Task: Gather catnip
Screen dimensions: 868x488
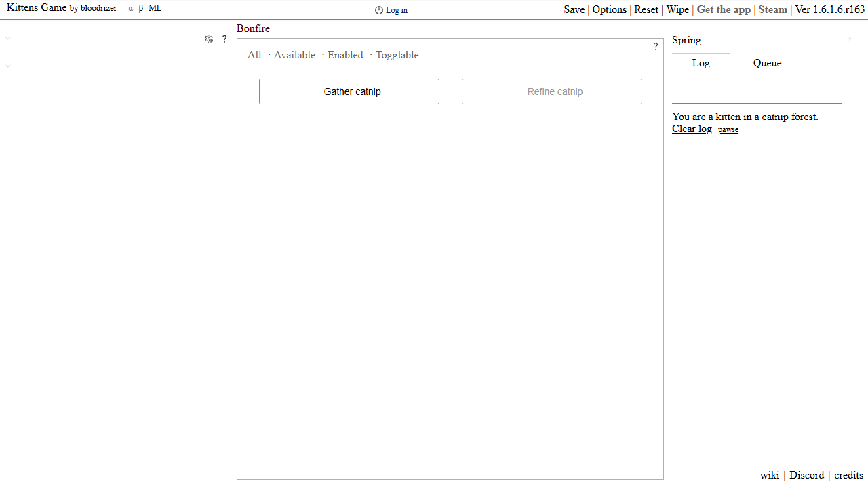Action: (349, 91)
